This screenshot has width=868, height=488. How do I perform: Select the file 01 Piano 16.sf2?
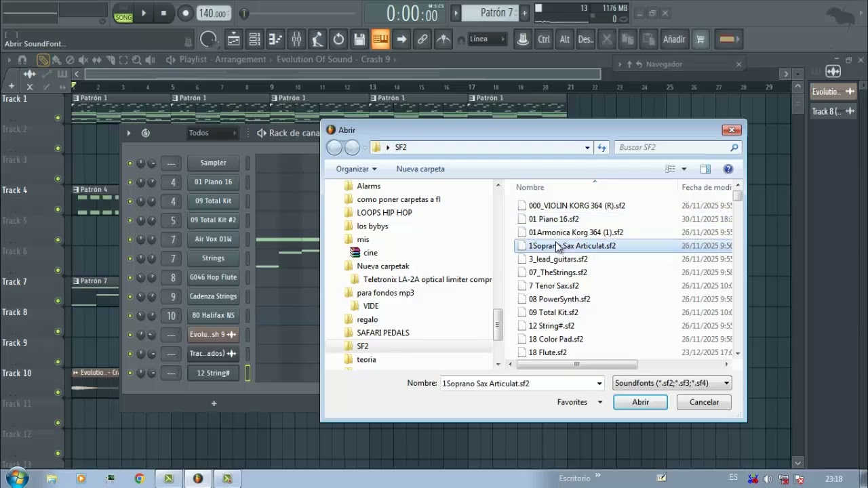point(553,219)
